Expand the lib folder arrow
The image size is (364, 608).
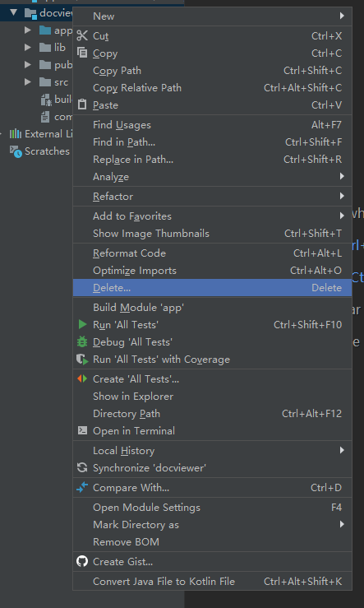pyautogui.click(x=28, y=47)
